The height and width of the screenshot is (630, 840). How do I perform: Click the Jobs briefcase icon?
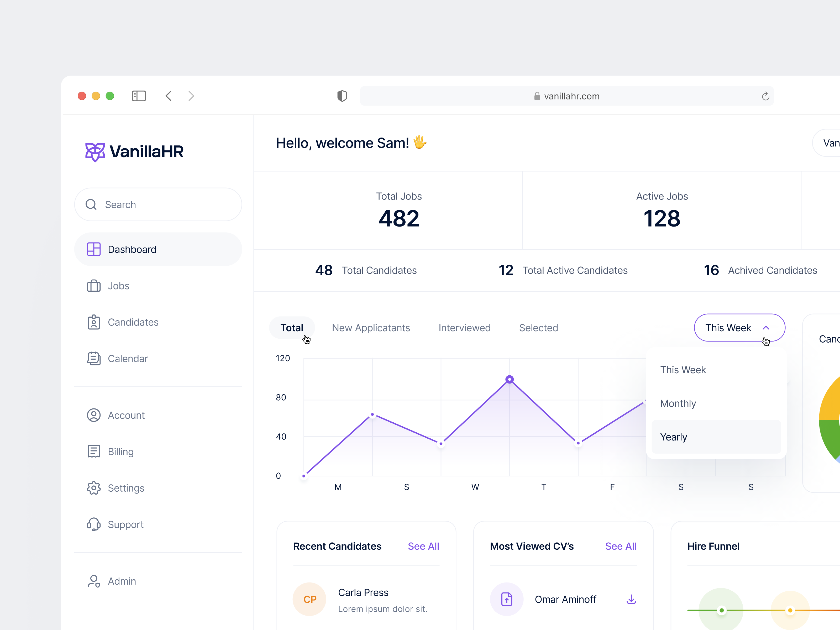click(x=93, y=286)
